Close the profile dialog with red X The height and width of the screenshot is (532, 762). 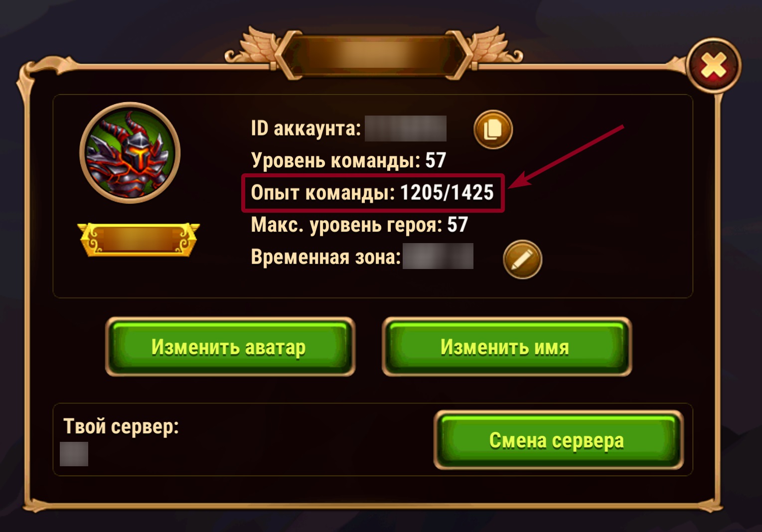(x=714, y=65)
